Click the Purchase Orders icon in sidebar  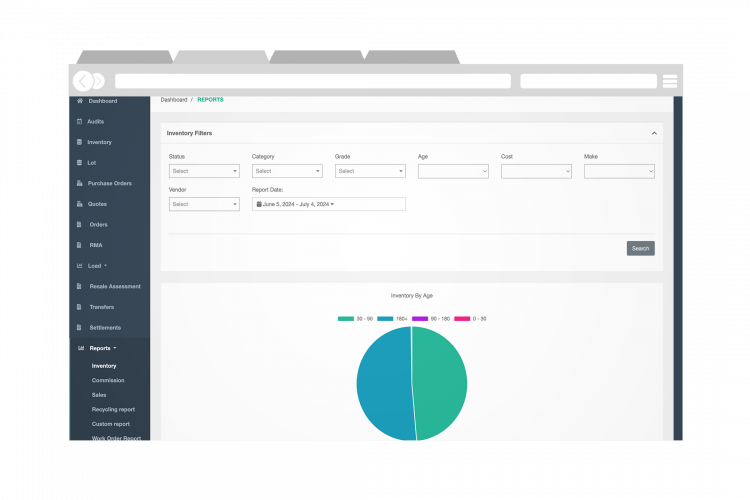pos(79,183)
